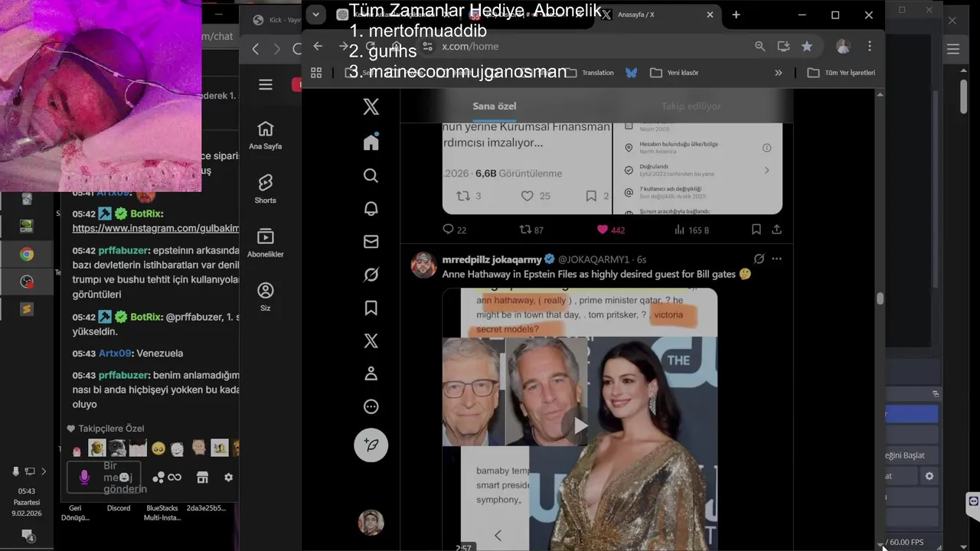The image size is (980, 551).
Task: Open @JOKAQARMY1 handle link
Action: pyautogui.click(x=593, y=259)
